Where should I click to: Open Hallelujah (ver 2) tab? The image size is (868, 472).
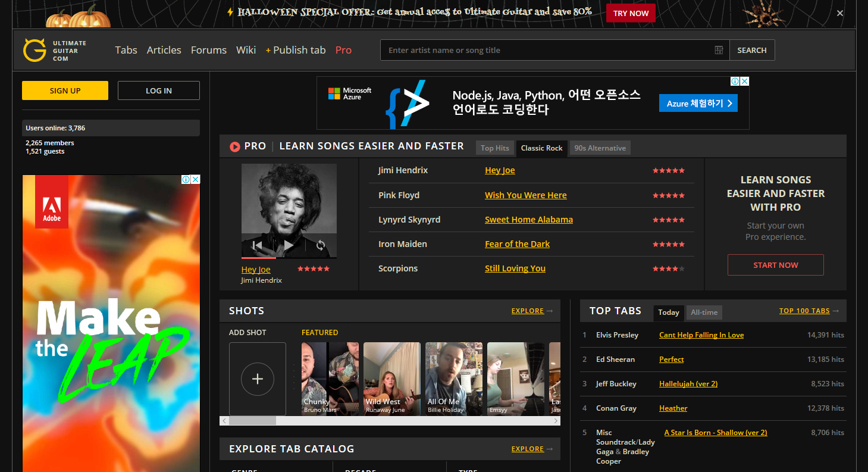pos(688,384)
